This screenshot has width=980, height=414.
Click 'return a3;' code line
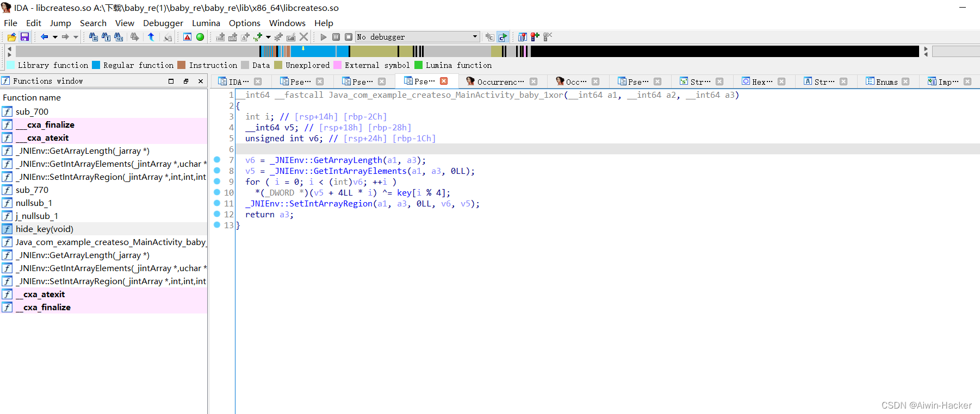click(269, 214)
